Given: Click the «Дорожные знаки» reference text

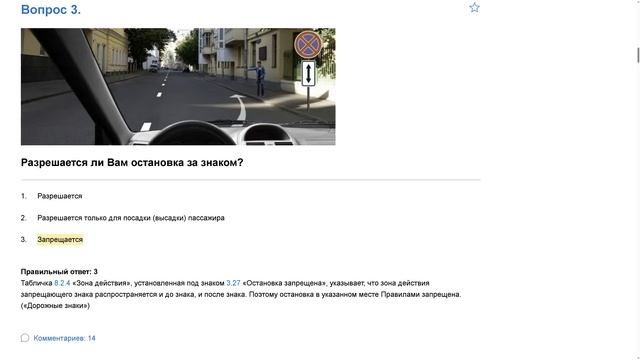Looking at the screenshot, I should (55, 305).
